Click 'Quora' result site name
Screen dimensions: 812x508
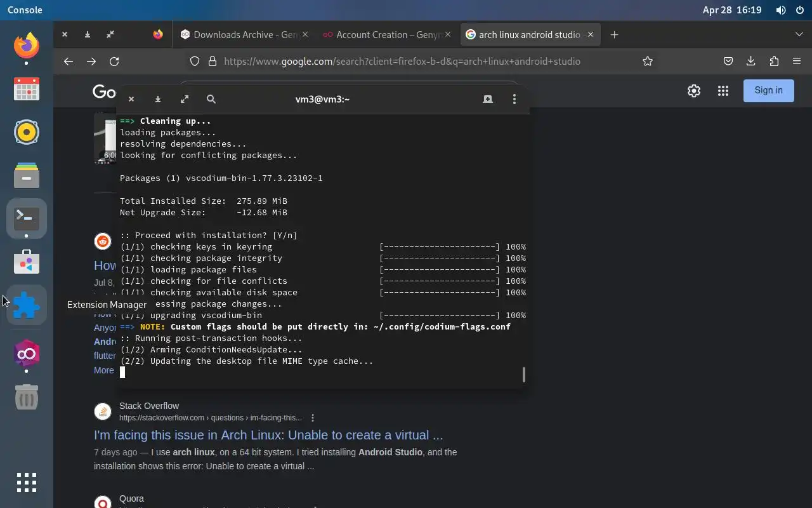[131, 498]
